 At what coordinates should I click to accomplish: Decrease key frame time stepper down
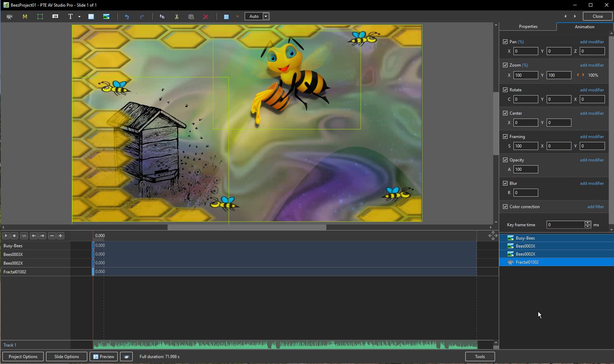tap(588, 227)
